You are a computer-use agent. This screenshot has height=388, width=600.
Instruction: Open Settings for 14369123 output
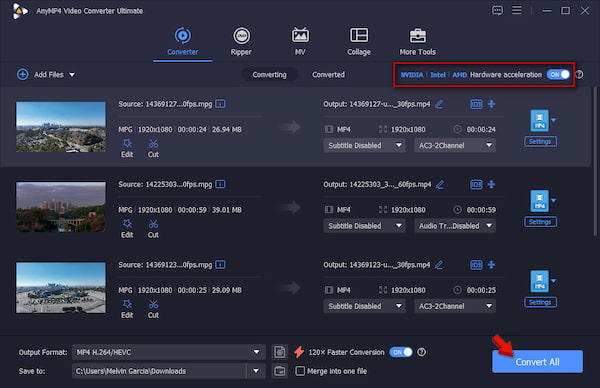click(540, 302)
